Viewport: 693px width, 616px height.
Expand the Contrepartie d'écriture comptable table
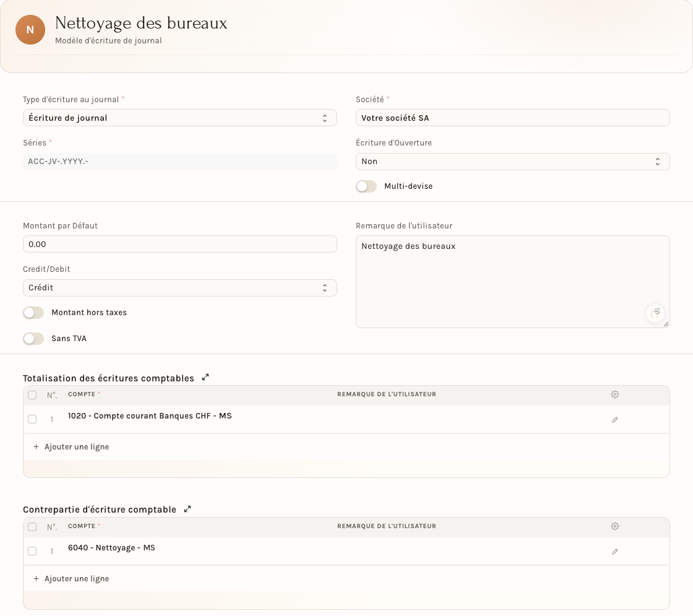pos(187,509)
